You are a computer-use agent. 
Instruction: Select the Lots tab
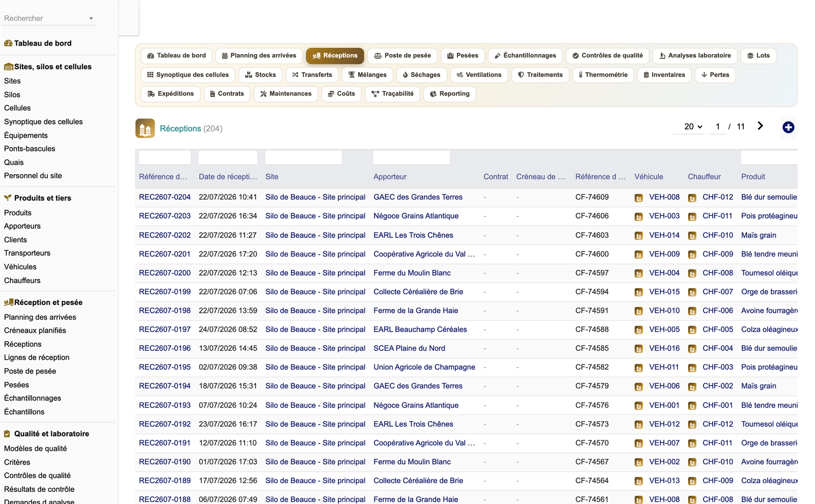click(x=758, y=56)
